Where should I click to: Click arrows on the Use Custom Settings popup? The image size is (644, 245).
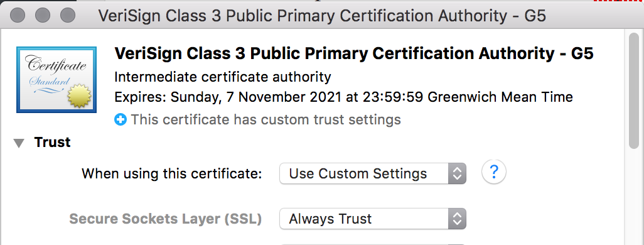pos(457,173)
